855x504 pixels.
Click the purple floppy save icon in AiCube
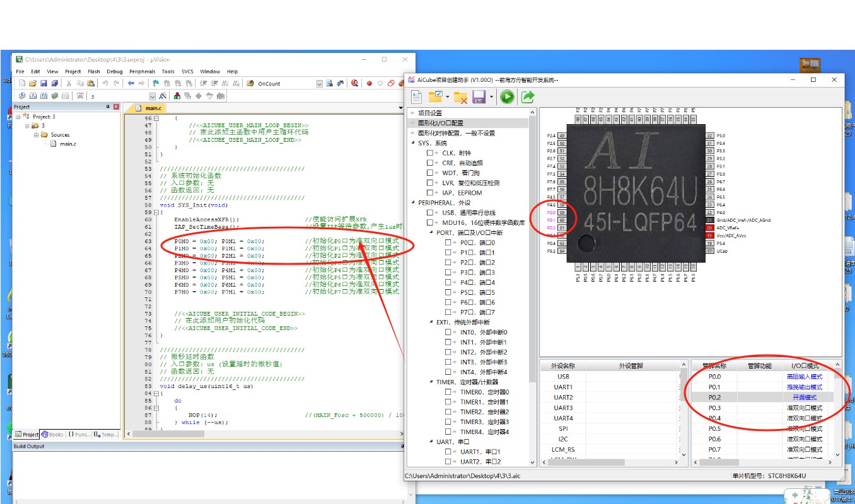[x=479, y=97]
